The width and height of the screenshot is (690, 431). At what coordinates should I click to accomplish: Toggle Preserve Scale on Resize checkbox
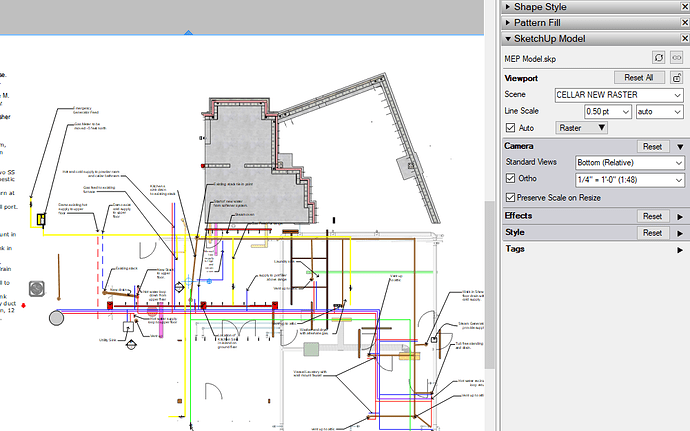(510, 197)
